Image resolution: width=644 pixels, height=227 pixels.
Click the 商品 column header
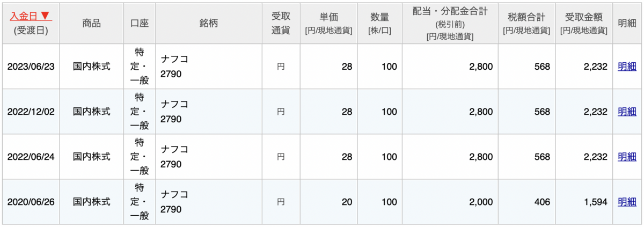[91, 23]
